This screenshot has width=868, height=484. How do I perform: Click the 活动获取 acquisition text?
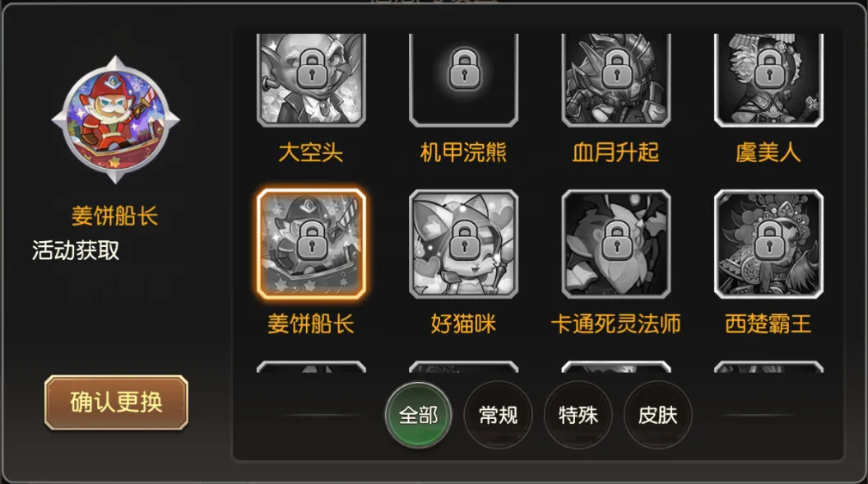76,250
